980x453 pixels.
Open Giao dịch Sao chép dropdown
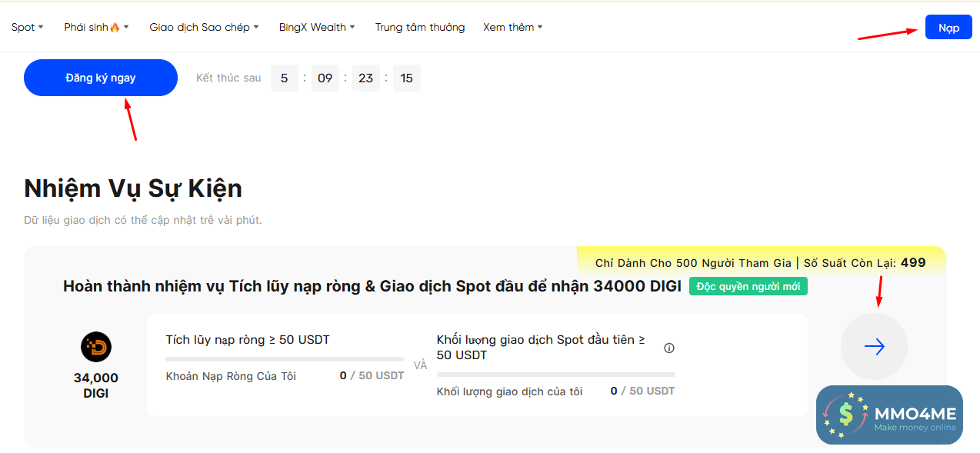(x=204, y=27)
